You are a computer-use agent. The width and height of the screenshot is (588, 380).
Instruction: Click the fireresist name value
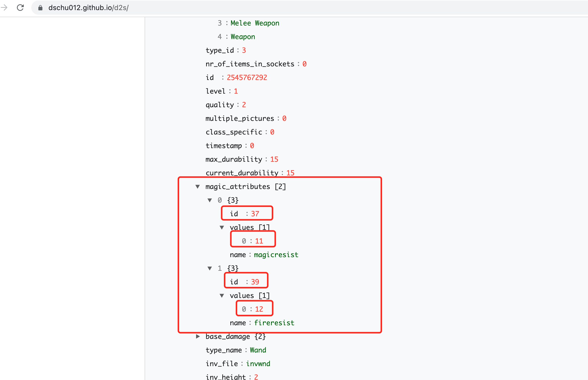click(274, 323)
